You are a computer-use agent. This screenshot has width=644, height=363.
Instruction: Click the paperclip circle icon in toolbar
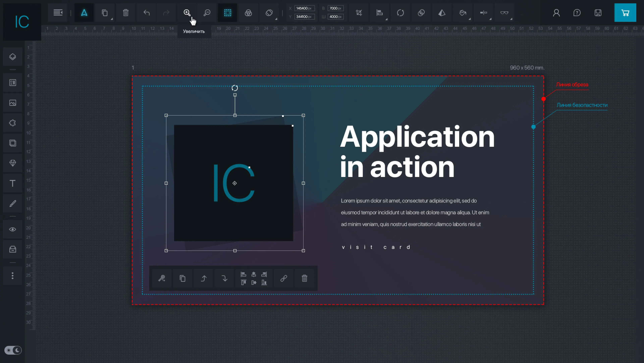[x=421, y=13]
